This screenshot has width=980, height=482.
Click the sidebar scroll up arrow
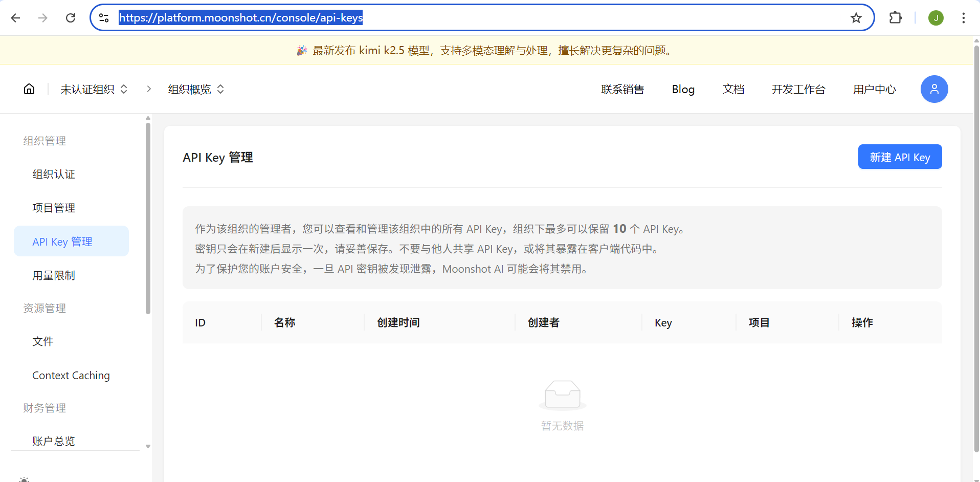tap(148, 118)
